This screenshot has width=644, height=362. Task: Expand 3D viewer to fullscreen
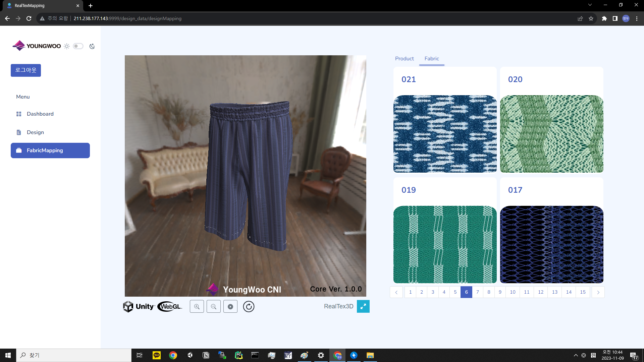[363, 306]
